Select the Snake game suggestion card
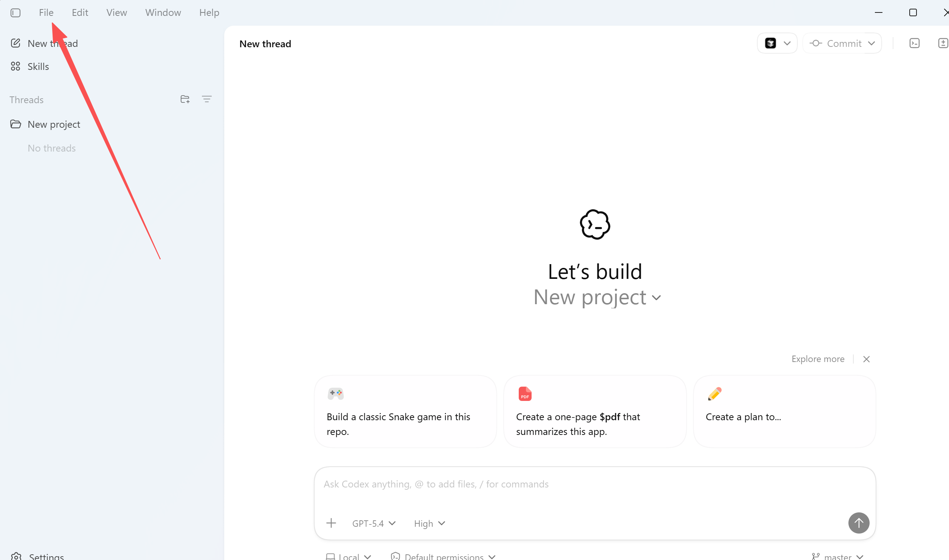The height and width of the screenshot is (560, 949). [x=405, y=411]
